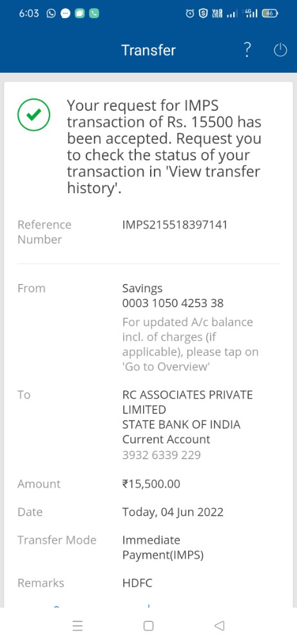
Task: Tap the HDFC remarks value
Action: coord(137,583)
